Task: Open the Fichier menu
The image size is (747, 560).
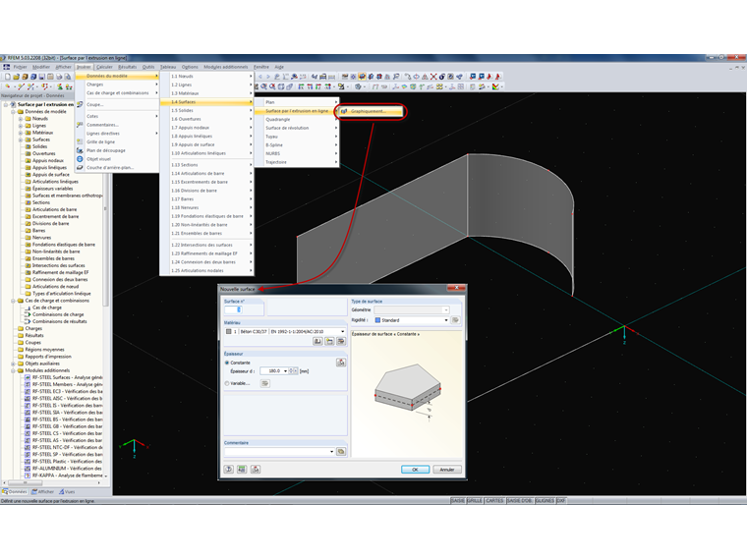Action: 20,67
